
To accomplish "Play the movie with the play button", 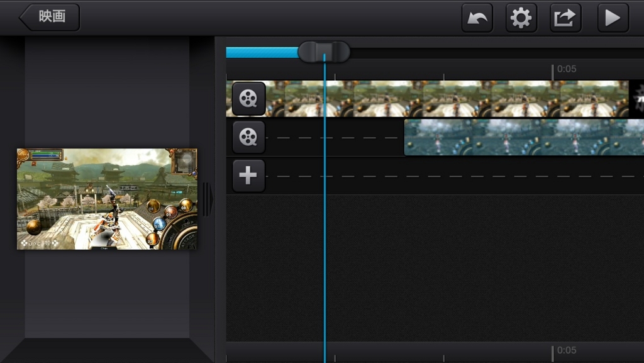I will point(613,18).
